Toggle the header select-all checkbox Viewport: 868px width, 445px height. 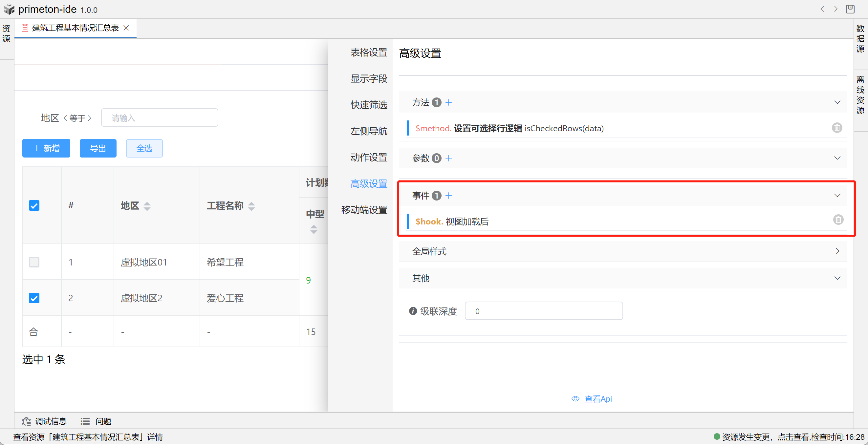[x=34, y=205]
